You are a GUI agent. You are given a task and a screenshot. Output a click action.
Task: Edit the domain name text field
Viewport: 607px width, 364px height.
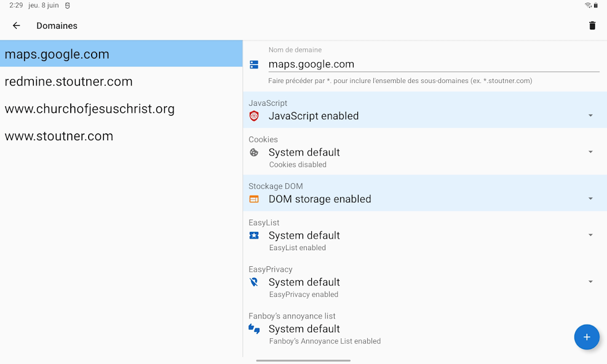434,65
